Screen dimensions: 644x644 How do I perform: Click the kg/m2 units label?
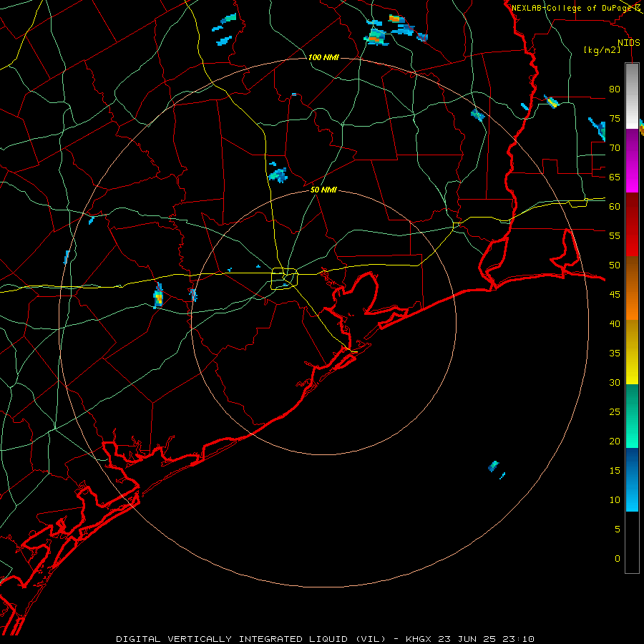click(x=602, y=50)
